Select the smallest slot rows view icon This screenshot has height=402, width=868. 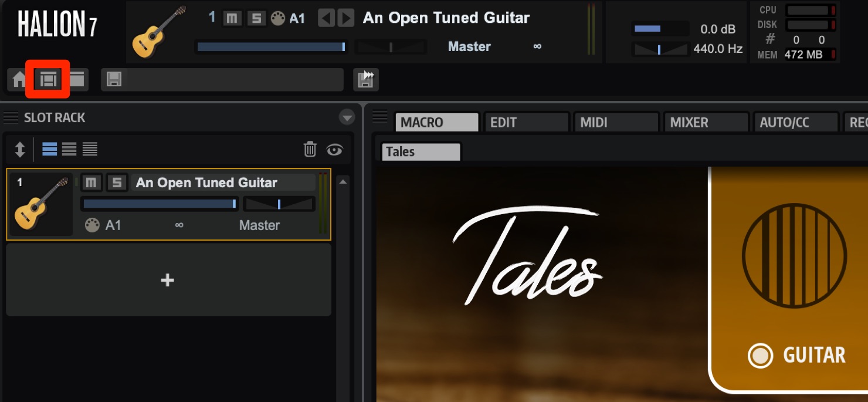click(x=90, y=149)
